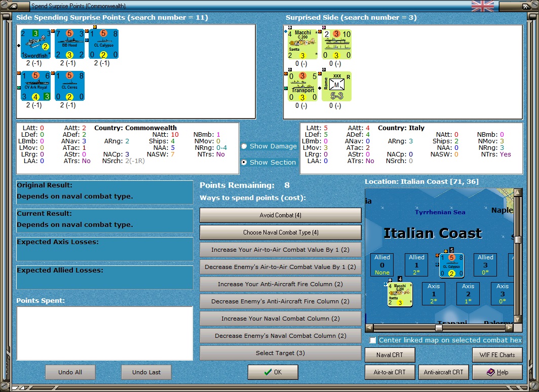Viewport: 539px width, 392px height.
Task: Click Macchi Saetta counter on Italian Coast map
Action: 400,294
